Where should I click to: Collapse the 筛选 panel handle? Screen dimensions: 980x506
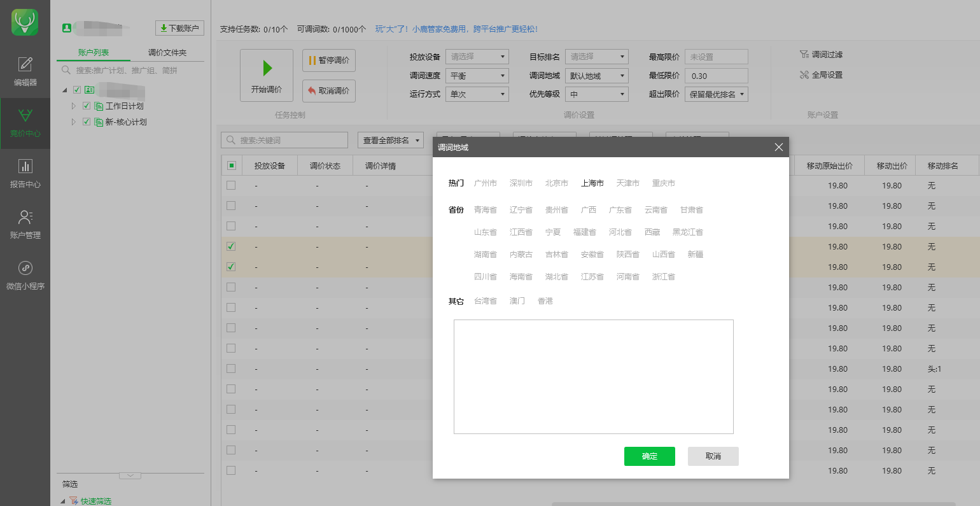coord(130,475)
